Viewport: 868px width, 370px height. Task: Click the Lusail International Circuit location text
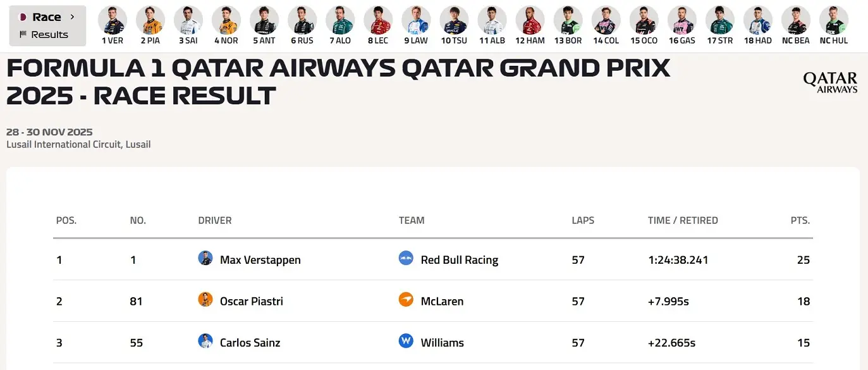click(78, 144)
